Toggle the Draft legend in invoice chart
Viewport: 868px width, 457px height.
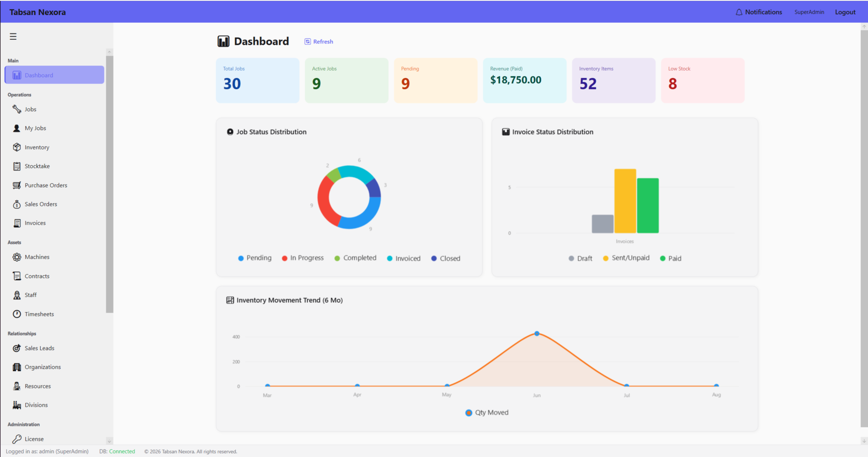click(580, 258)
